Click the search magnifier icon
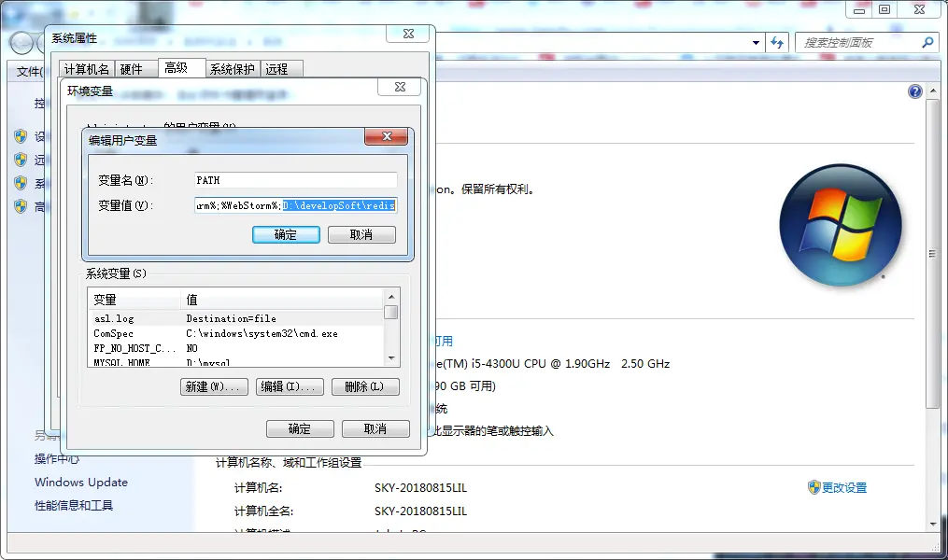 [927, 42]
